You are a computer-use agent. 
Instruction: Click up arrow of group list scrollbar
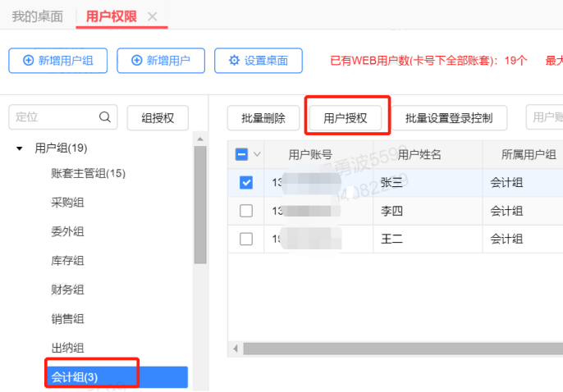pyautogui.click(x=200, y=139)
